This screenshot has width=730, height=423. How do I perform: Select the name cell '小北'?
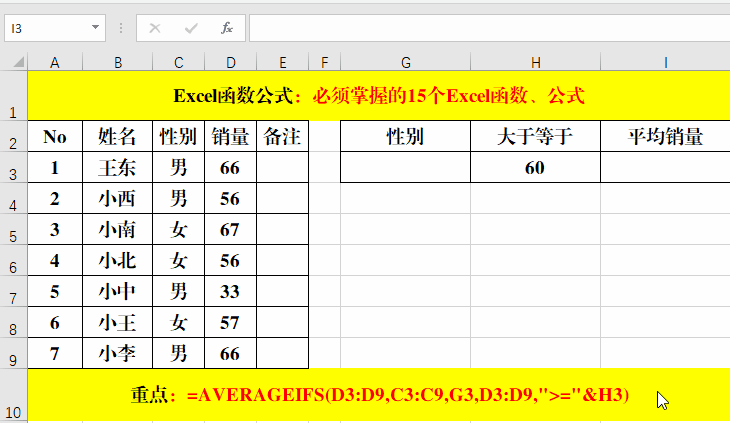point(117,260)
